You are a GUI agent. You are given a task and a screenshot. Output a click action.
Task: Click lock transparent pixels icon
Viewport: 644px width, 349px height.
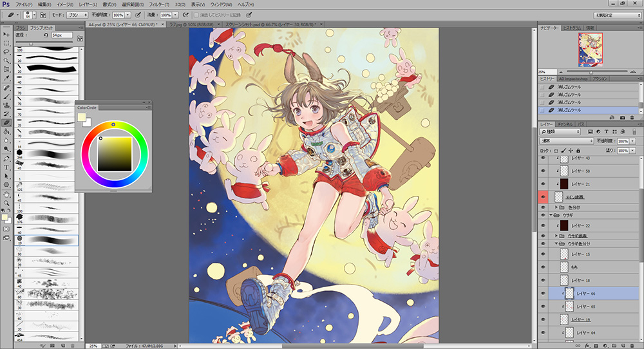pyautogui.click(x=556, y=151)
